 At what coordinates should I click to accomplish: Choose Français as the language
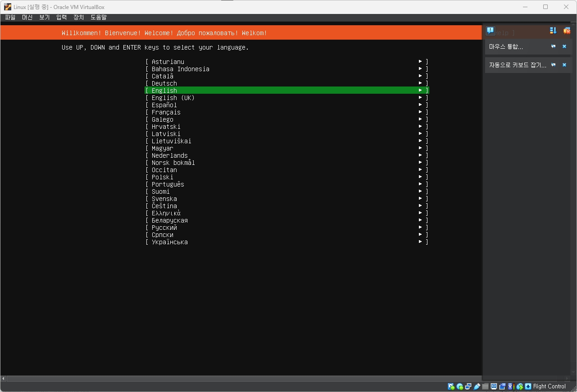pyautogui.click(x=166, y=112)
